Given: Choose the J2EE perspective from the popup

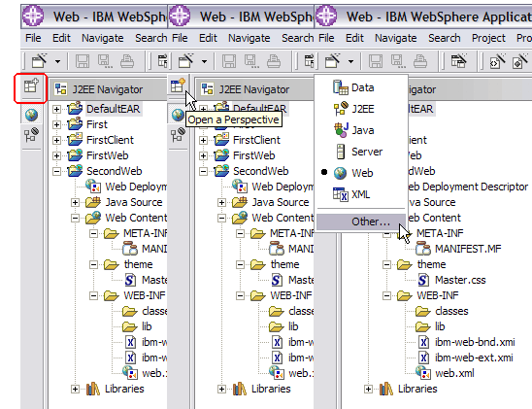Looking at the screenshot, I should [x=341, y=109].
